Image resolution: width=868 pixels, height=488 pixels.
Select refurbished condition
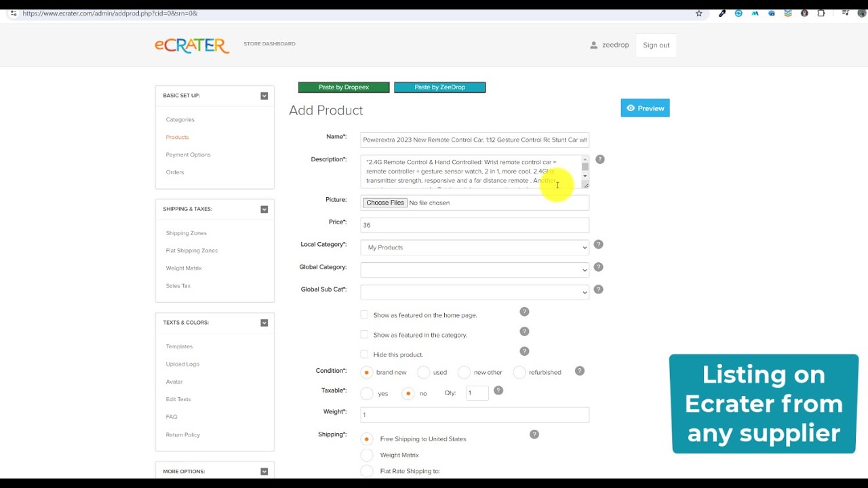519,372
